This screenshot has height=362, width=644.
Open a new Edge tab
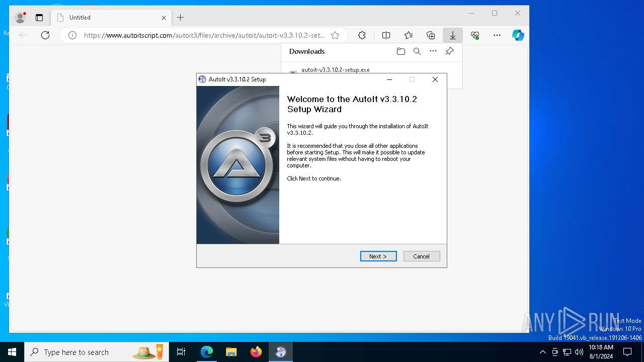click(x=181, y=18)
